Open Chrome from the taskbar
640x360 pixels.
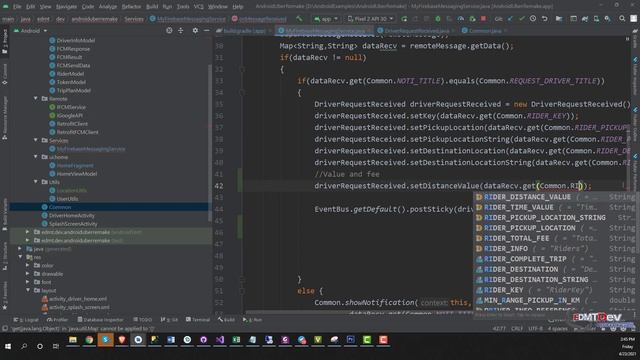click(x=89, y=340)
